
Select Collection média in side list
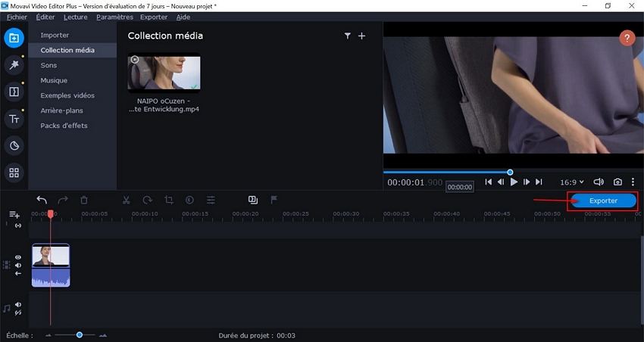tap(73, 50)
